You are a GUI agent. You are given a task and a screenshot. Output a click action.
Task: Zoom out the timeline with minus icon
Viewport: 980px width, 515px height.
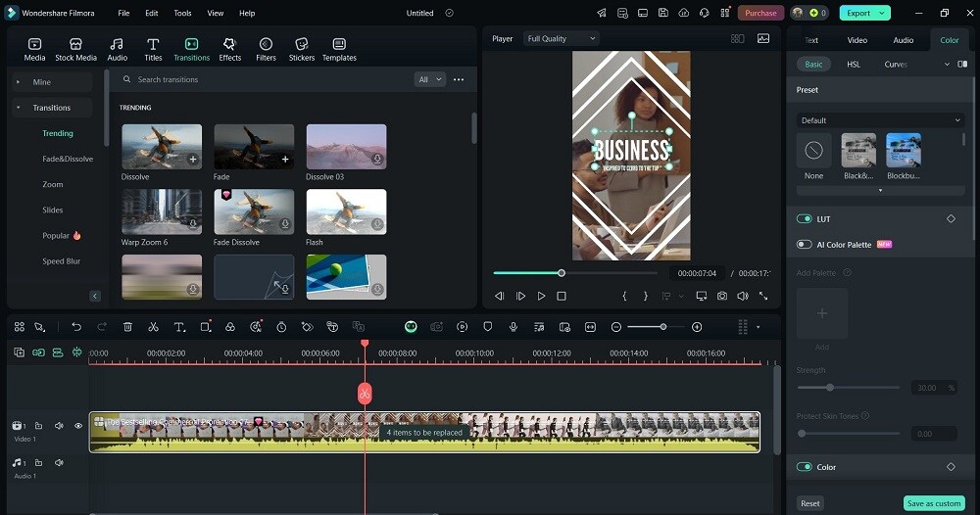tap(616, 326)
